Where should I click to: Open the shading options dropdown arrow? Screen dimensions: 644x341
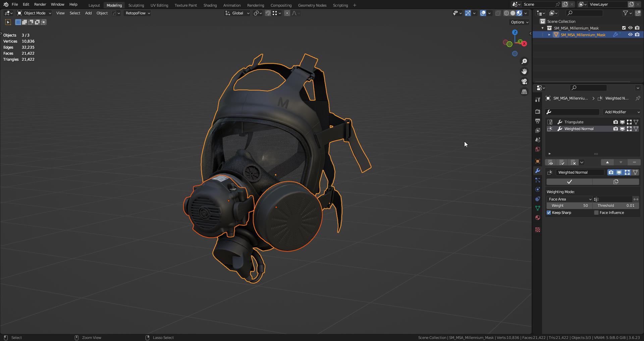526,13
